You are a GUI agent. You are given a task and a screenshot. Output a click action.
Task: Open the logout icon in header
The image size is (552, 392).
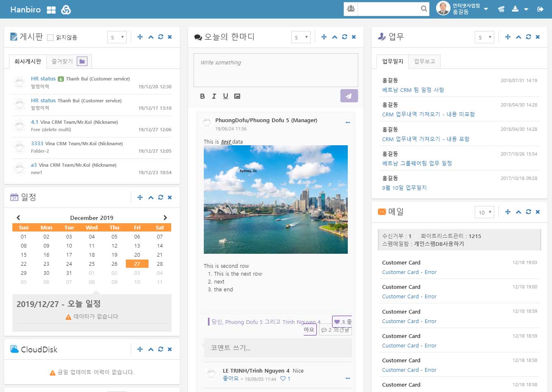pos(540,9)
